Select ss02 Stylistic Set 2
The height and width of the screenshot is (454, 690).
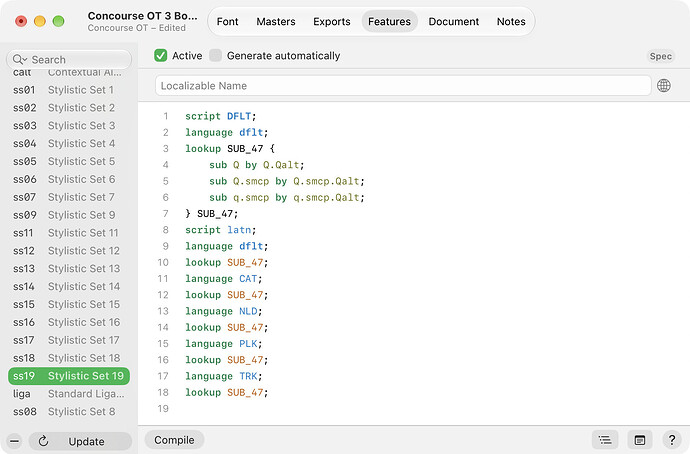69,108
